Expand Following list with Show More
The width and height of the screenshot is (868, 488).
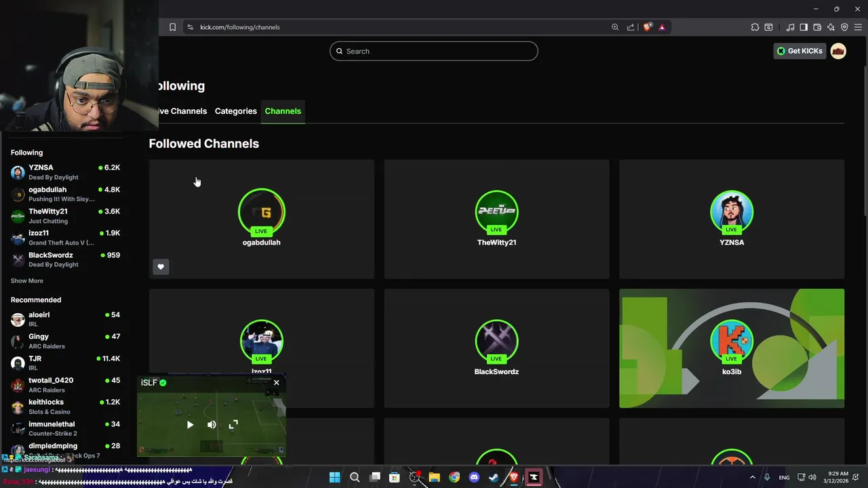coord(27,281)
